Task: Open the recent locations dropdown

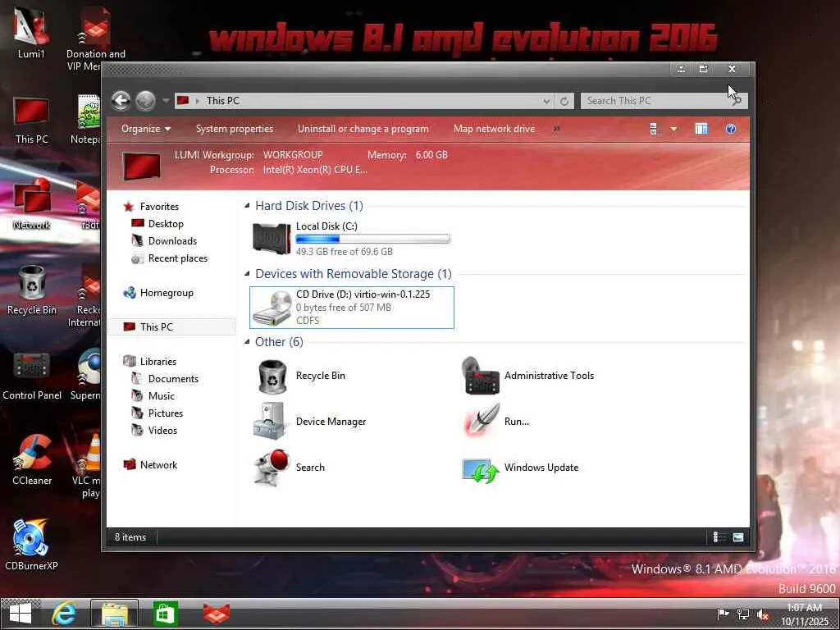Action: point(166,101)
